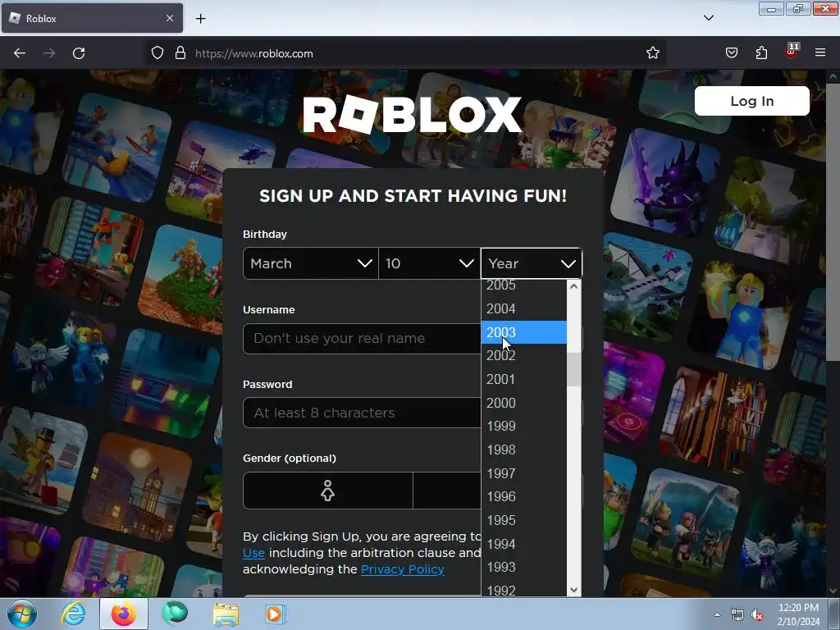Open tracking protection shield icon
840x630 pixels.
coord(157,53)
